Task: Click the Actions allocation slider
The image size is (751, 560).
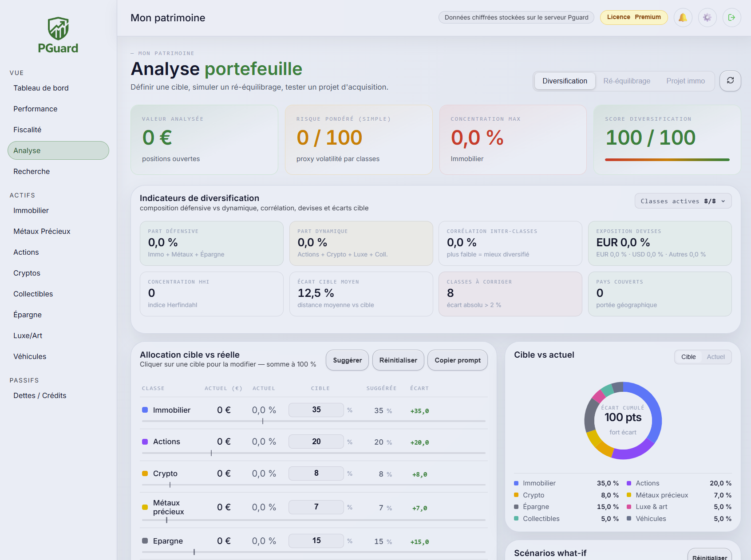Action: pyautogui.click(x=313, y=453)
